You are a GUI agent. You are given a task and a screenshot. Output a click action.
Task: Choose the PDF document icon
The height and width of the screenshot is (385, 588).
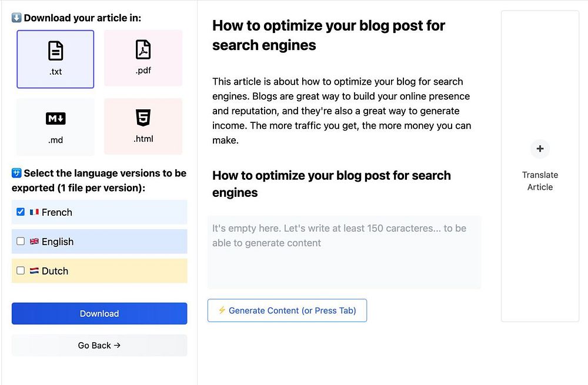[x=143, y=50]
